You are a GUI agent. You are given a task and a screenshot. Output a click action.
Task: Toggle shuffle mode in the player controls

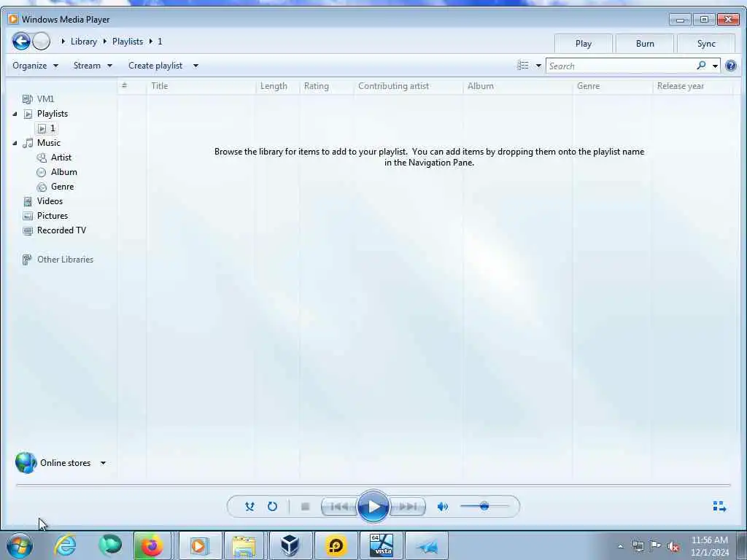(249, 507)
